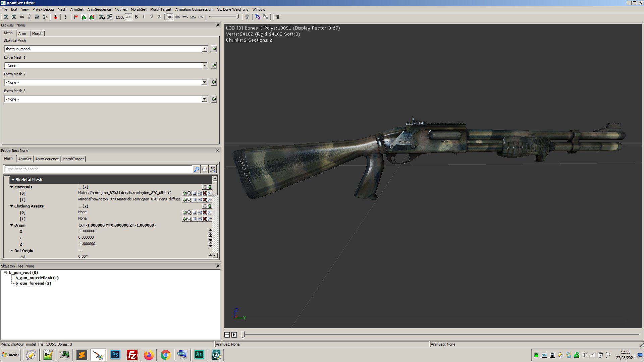
Task: Click the next frame step icon
Action: point(227,335)
